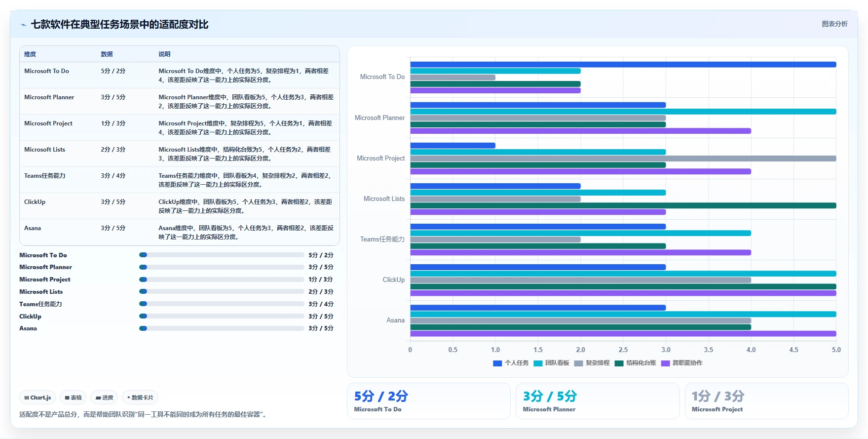Select the ClickUp label in the progress list
Image resolution: width=868 pixels, height=439 pixels.
30,317
